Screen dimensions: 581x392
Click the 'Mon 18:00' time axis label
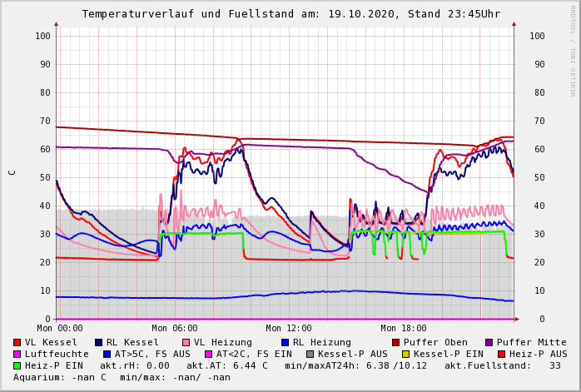coord(403,328)
